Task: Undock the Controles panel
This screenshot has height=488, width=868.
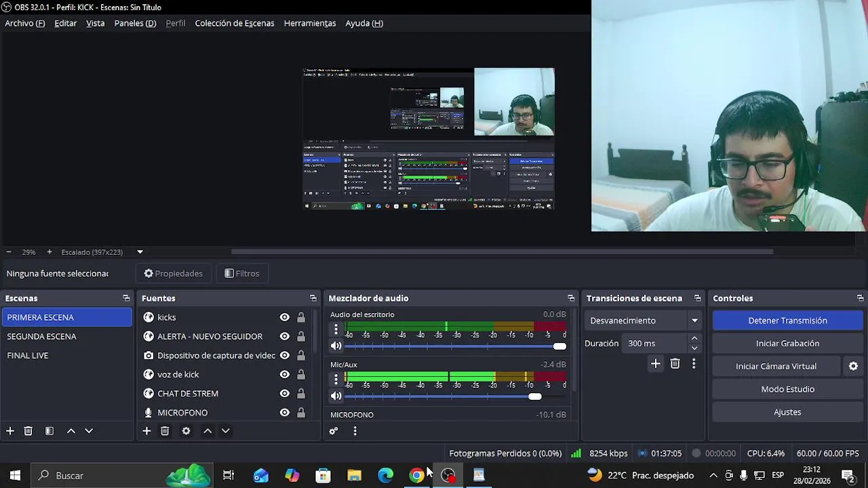Action: pos(861,298)
